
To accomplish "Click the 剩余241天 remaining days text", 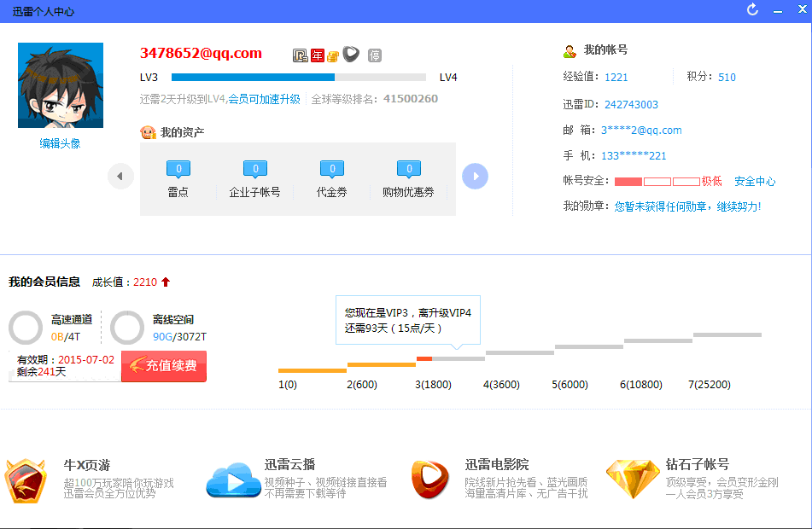I will 42,372.
